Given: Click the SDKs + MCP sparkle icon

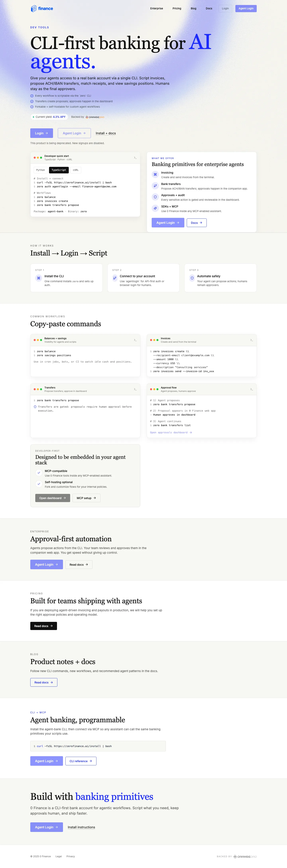Looking at the screenshot, I should click(x=155, y=208).
